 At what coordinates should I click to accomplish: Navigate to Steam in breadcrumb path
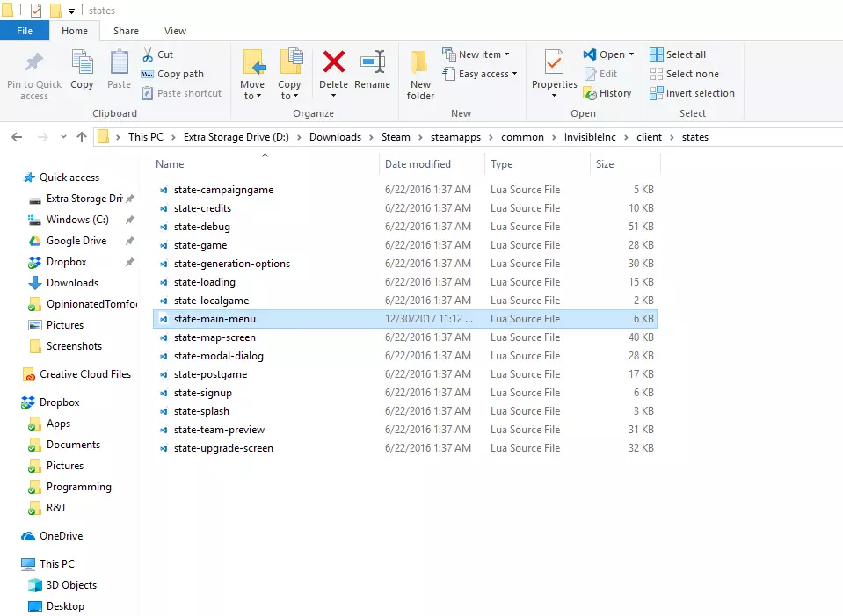coord(396,137)
